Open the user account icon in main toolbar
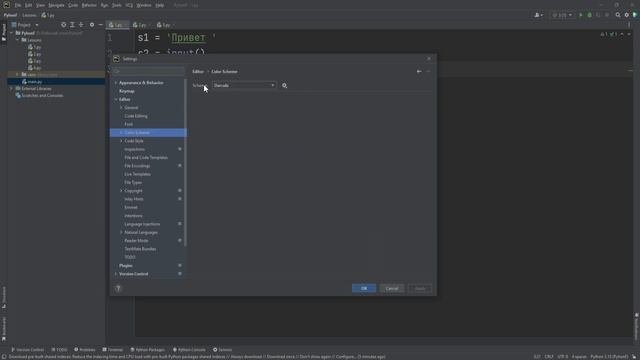 tap(538, 15)
